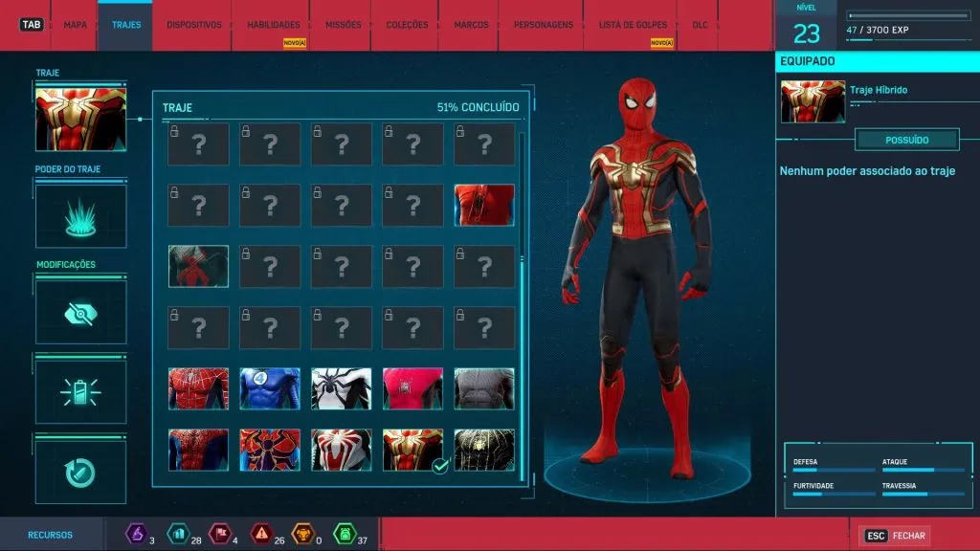Screen dimensions: 980x551
Task: Click the equipped Traje Híbrido thumbnail in side panel
Action: [813, 101]
